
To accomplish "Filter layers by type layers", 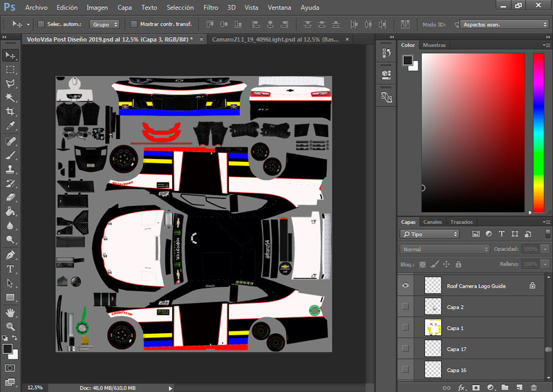I will coord(502,234).
